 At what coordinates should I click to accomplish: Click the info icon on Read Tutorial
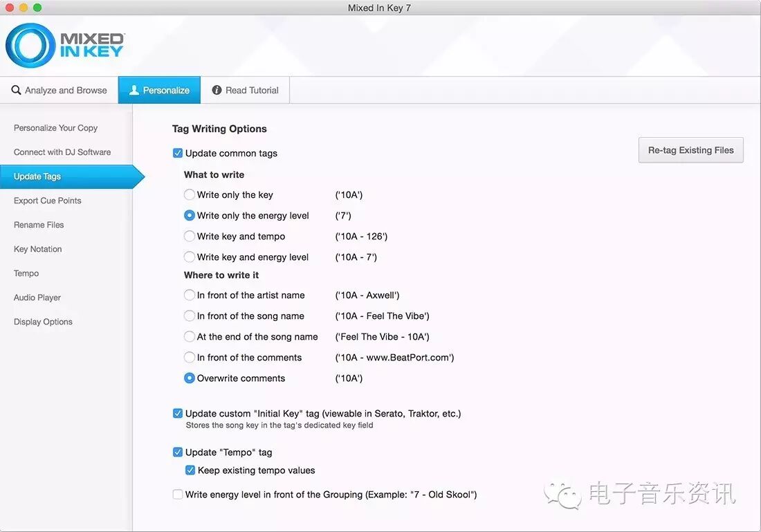tap(217, 91)
